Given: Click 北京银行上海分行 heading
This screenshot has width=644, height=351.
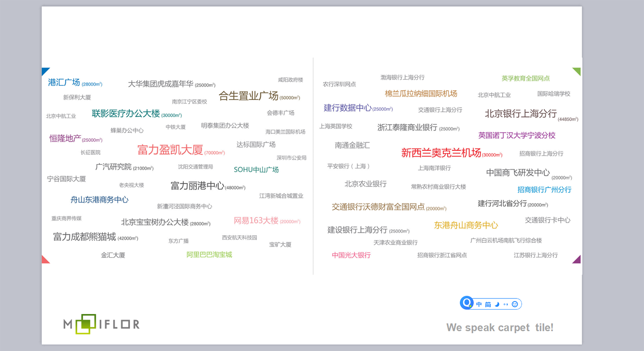Looking at the screenshot, I should pyautogui.click(x=521, y=114).
